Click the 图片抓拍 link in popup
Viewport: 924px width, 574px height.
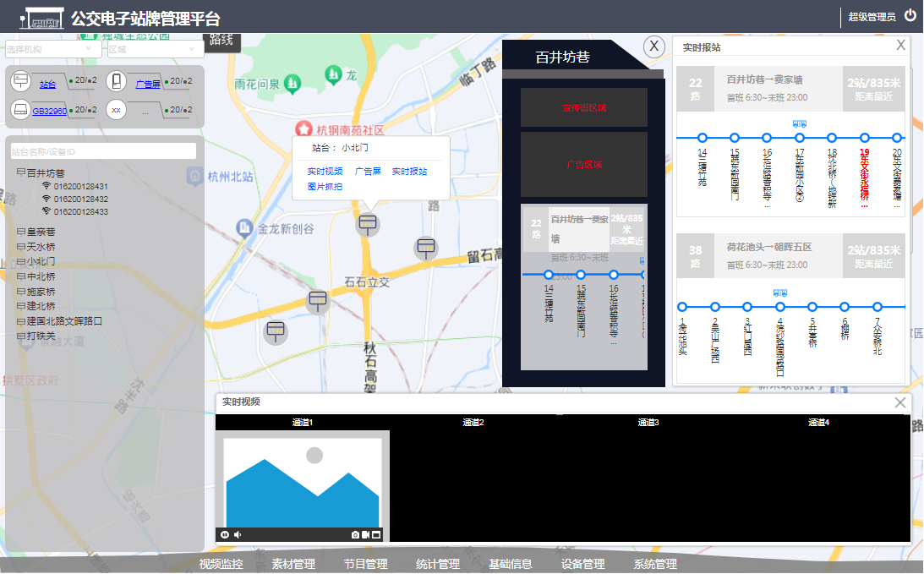pos(325,187)
